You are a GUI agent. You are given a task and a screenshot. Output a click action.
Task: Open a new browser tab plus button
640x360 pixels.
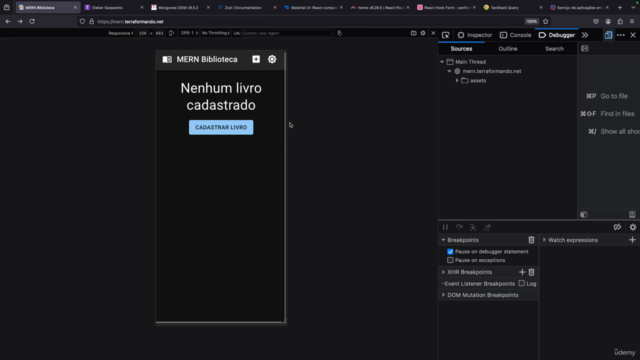click(x=620, y=7)
